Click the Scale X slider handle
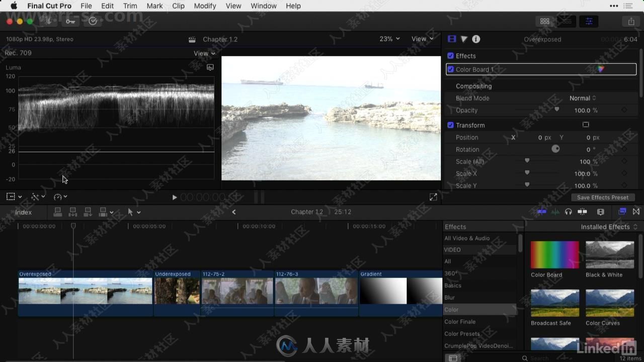The width and height of the screenshot is (644, 362). pos(527,172)
